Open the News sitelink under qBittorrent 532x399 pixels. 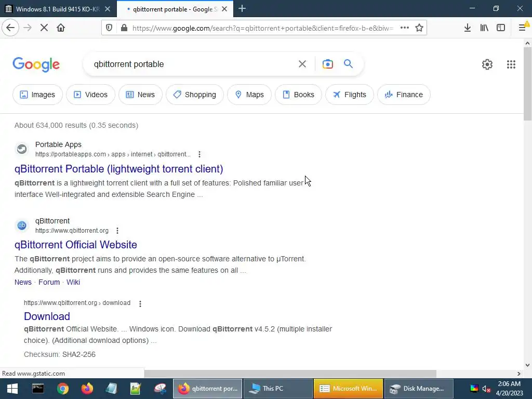pos(23,282)
